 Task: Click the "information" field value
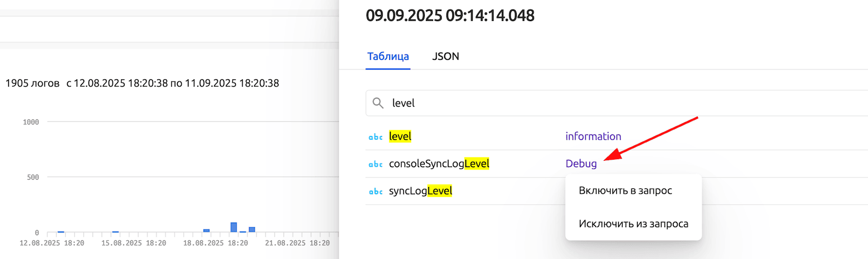click(593, 137)
